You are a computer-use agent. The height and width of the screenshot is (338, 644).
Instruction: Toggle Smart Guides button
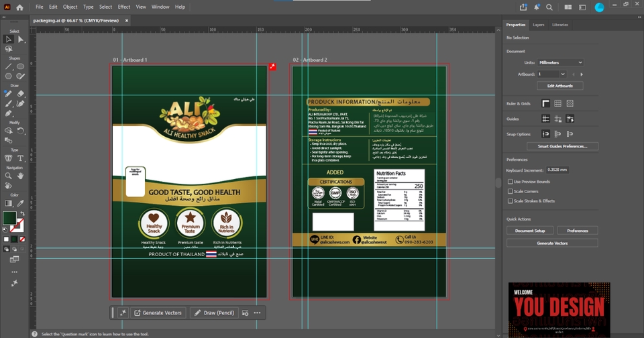coord(570,119)
